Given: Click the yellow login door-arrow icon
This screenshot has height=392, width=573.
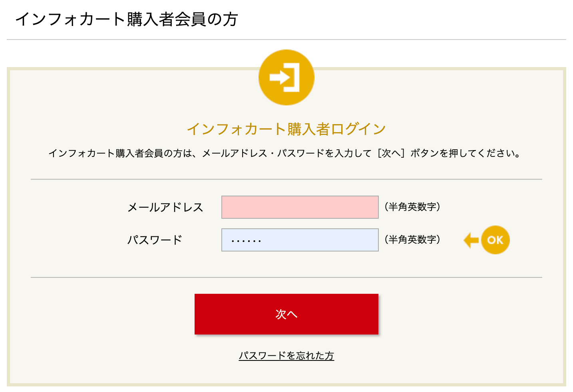Looking at the screenshot, I should point(286,77).
